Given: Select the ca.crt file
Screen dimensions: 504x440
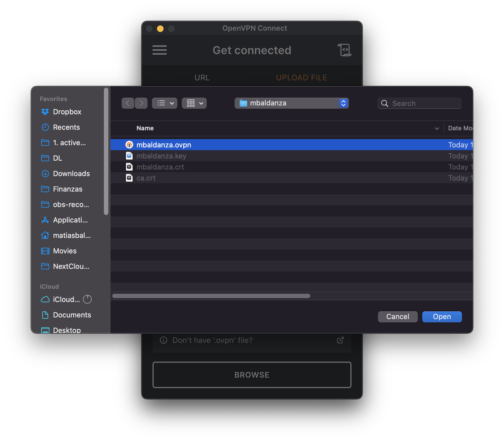Looking at the screenshot, I should [x=292, y=178].
